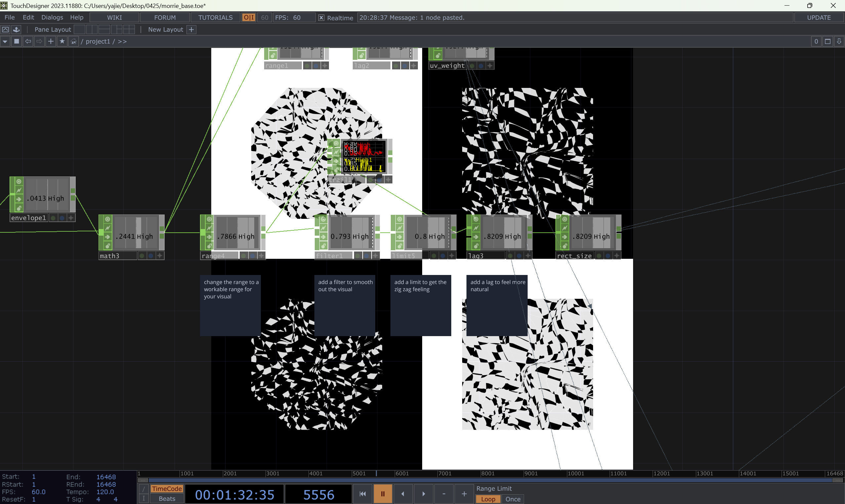Click the bookmark star icon
Image resolution: width=845 pixels, height=504 pixels.
pos(62,41)
